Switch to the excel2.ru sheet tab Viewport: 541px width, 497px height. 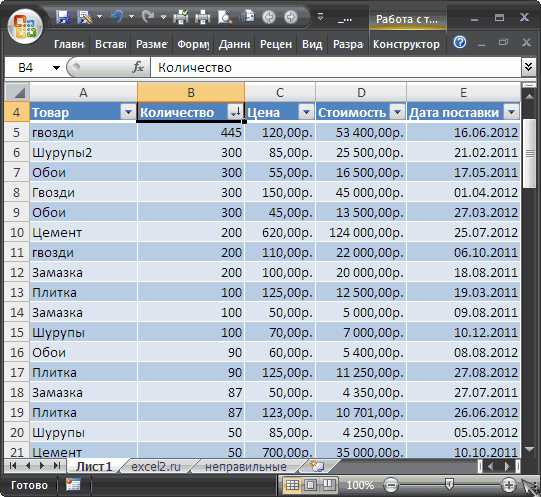coord(156,467)
